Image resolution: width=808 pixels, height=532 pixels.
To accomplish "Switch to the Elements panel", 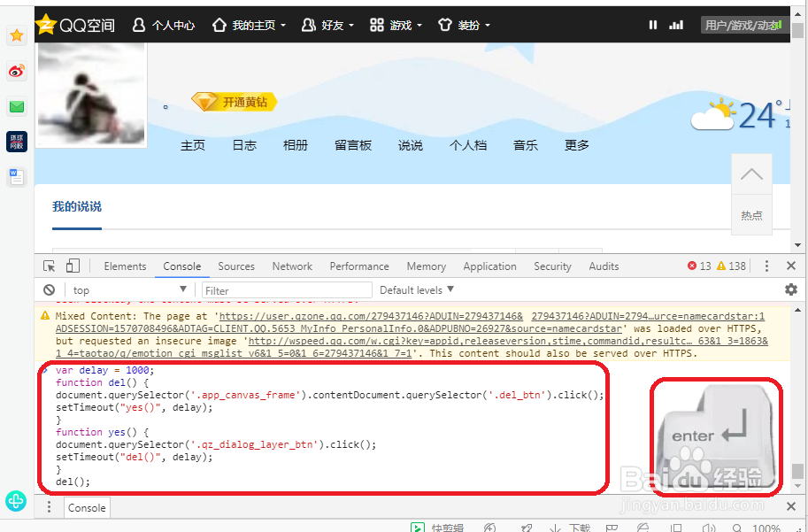I will click(125, 266).
